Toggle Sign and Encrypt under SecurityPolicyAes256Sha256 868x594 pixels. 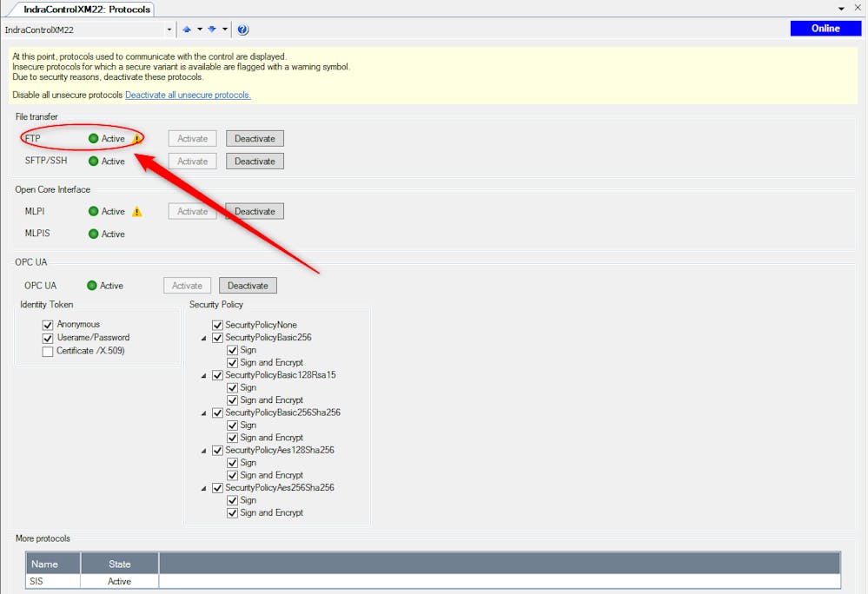233,513
